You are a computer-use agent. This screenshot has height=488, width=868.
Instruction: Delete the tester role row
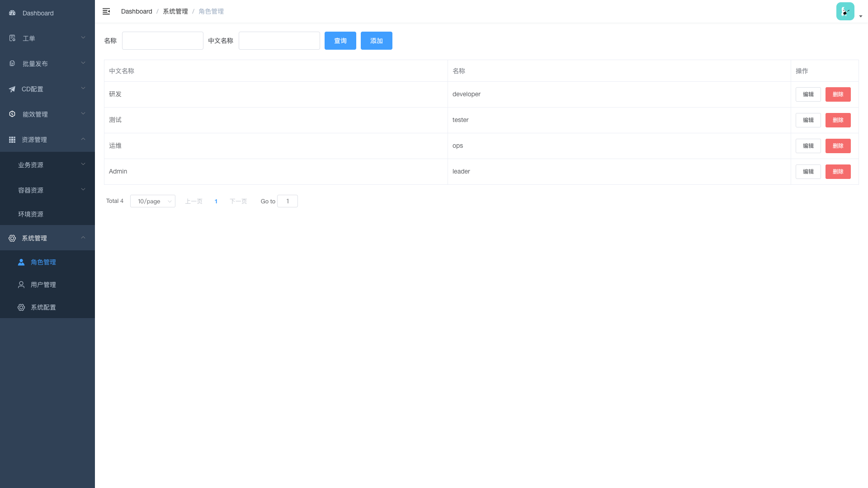point(838,120)
